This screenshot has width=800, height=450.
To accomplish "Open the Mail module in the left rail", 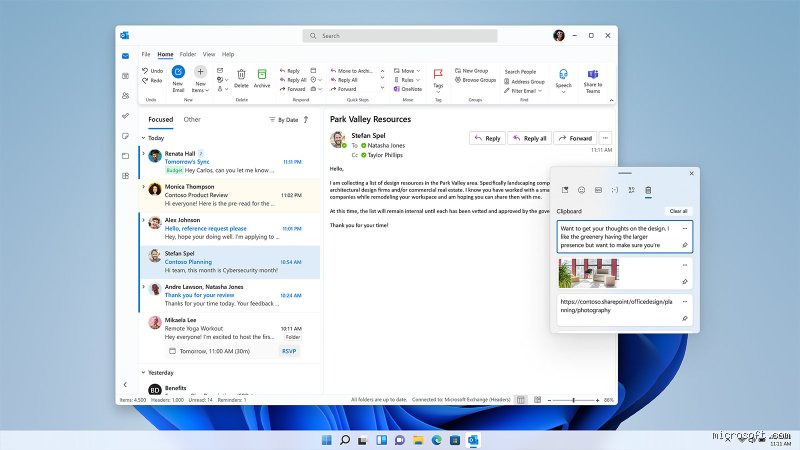I will [x=126, y=56].
